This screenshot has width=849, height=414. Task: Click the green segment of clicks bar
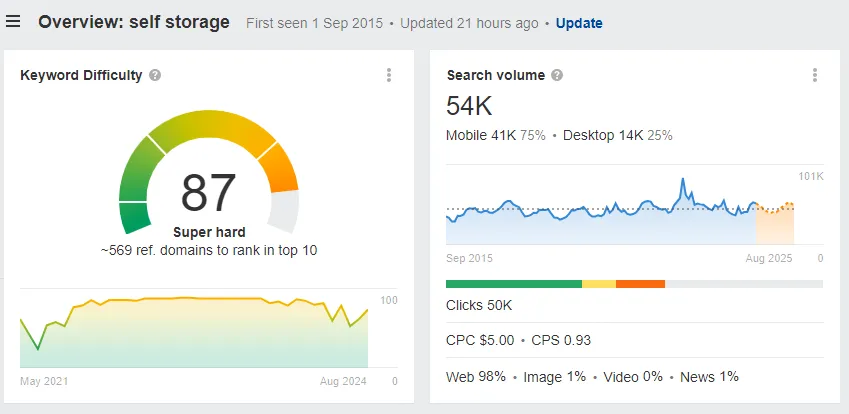514,284
